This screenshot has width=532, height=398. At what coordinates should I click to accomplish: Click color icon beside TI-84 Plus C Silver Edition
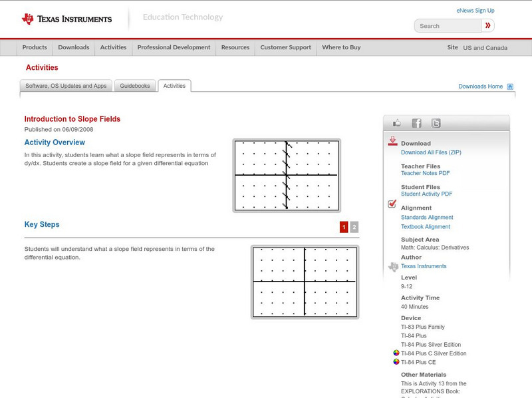pos(396,353)
